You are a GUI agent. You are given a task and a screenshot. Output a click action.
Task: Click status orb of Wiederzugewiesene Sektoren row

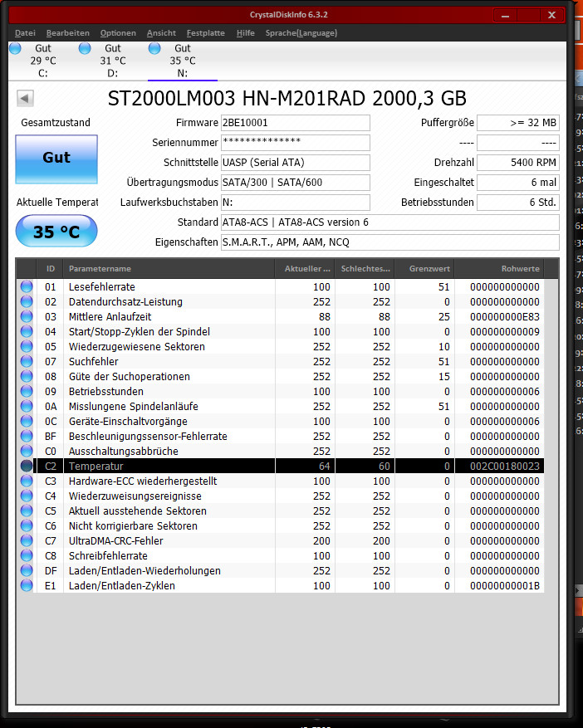click(27, 346)
